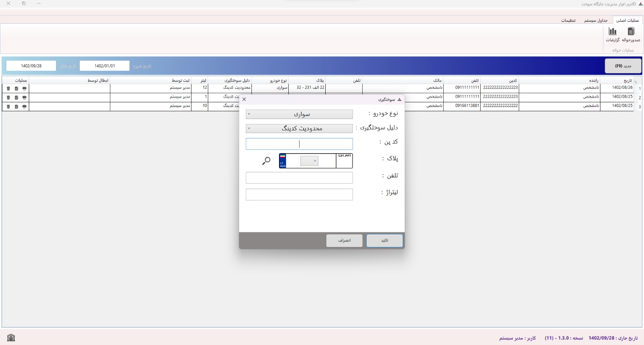Viewport: 644px width, 345px height.
Task: Expand the نوع خودرو vehicle type dropdown
Action: pos(299,114)
